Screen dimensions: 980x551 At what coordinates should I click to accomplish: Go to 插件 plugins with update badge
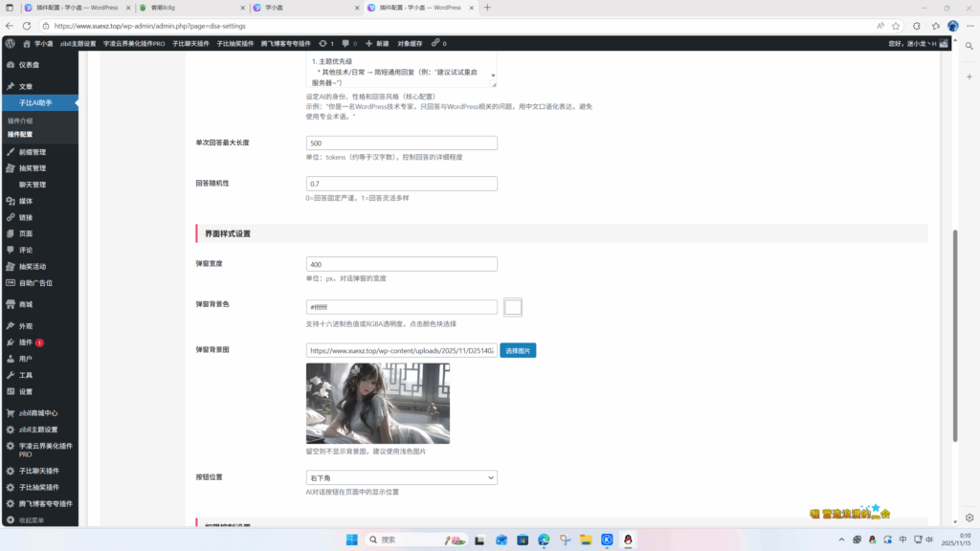[x=26, y=342]
